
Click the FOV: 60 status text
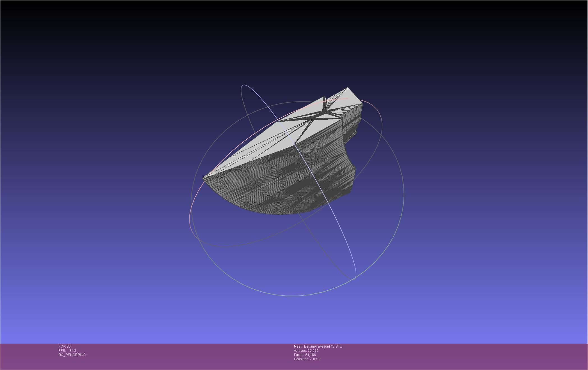pyautogui.click(x=65, y=346)
